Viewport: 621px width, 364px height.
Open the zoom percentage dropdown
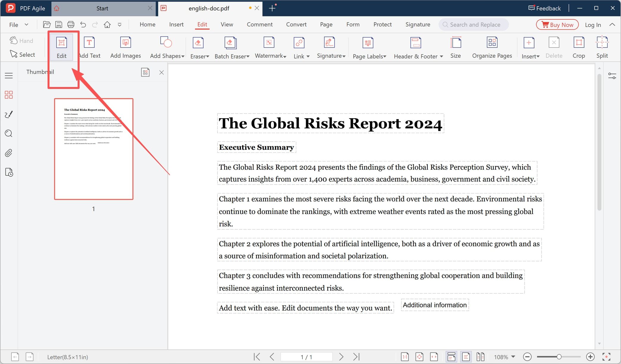[513, 357]
